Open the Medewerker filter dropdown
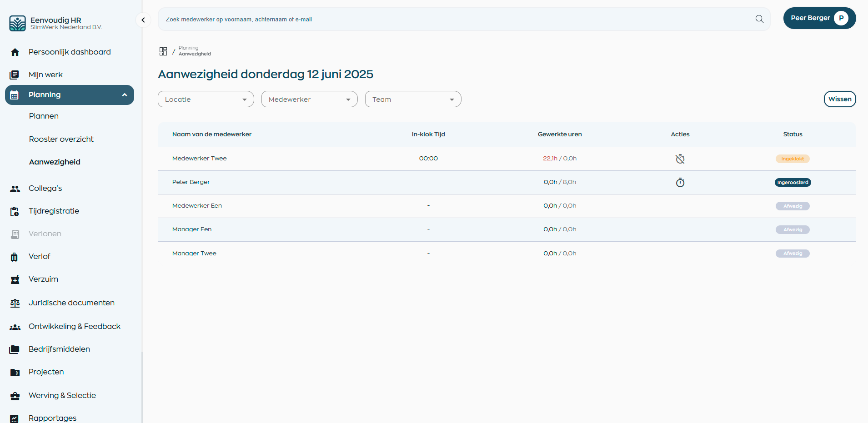The image size is (868, 423). pyautogui.click(x=309, y=100)
